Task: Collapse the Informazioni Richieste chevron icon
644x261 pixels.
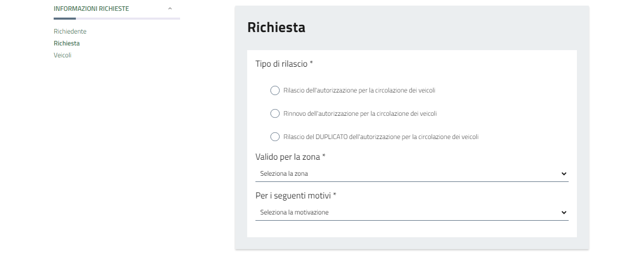Action: [x=170, y=9]
